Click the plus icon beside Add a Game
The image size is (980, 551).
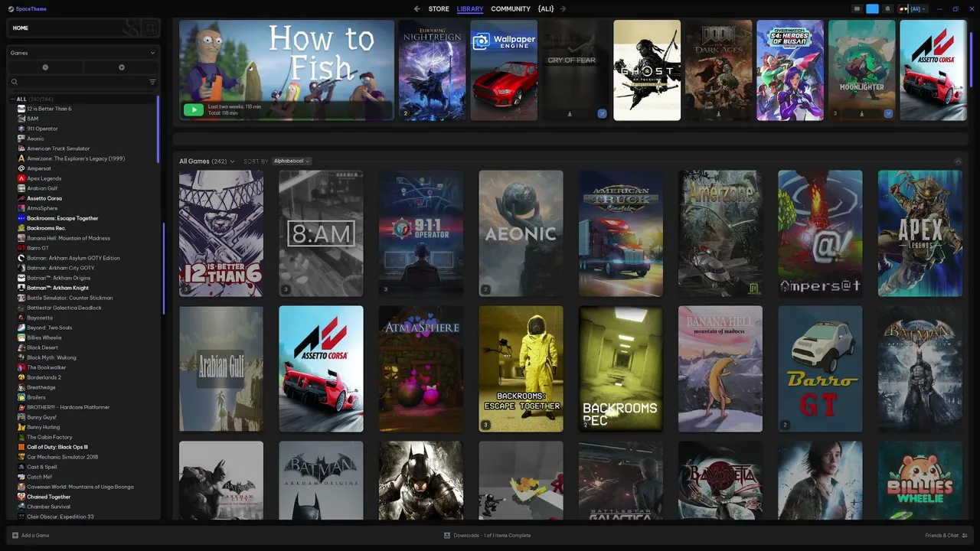click(x=15, y=536)
